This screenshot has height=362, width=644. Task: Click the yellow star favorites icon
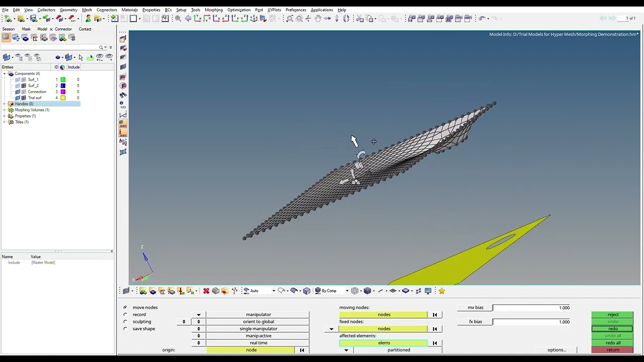442,291
